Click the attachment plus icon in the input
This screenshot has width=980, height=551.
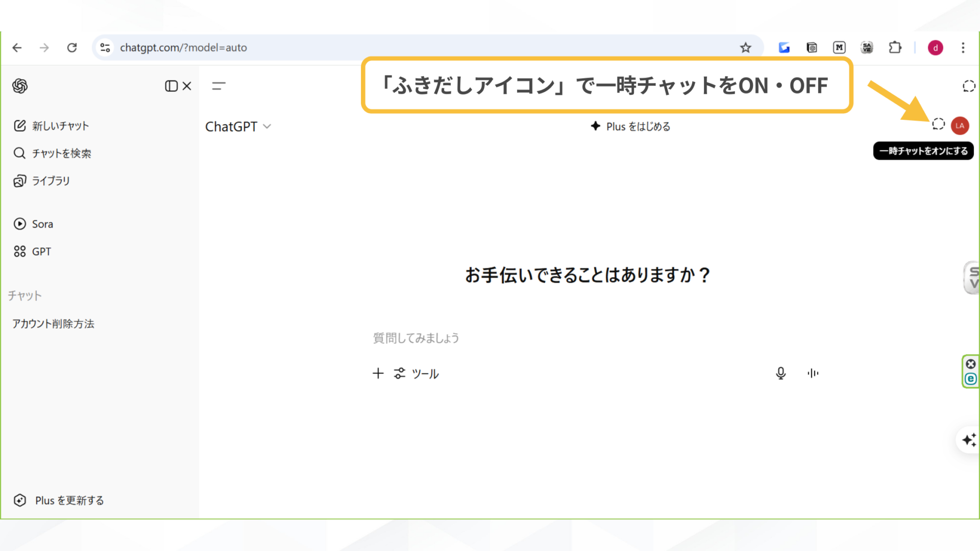point(378,373)
